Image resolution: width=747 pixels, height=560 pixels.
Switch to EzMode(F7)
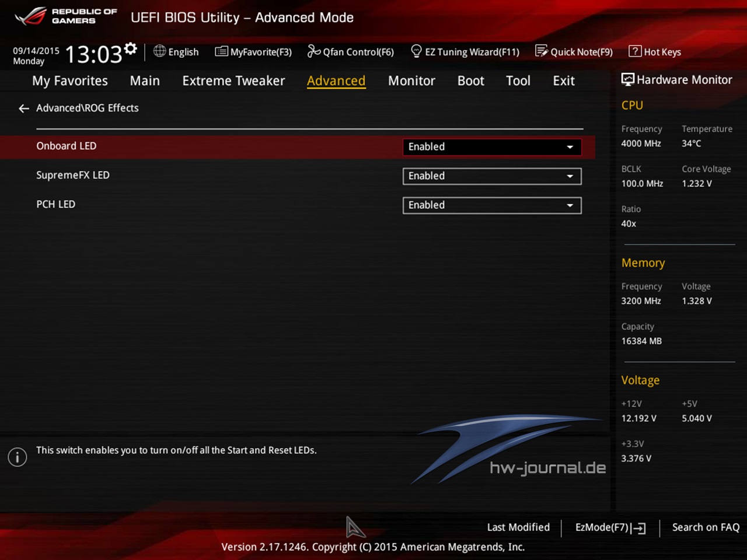point(610,528)
